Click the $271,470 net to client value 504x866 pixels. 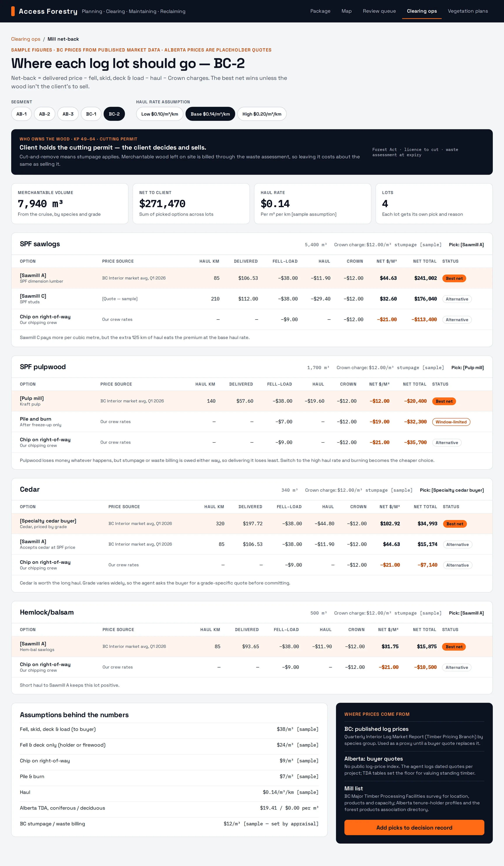coord(162,204)
